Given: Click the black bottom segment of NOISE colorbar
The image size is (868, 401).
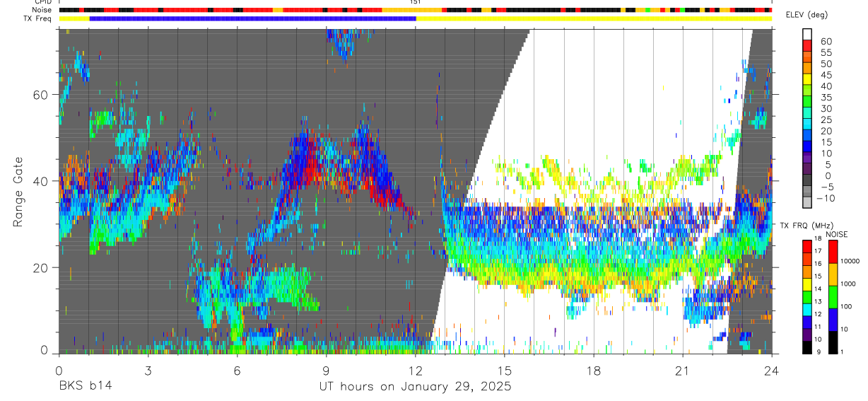Looking at the screenshot, I should point(832,342).
